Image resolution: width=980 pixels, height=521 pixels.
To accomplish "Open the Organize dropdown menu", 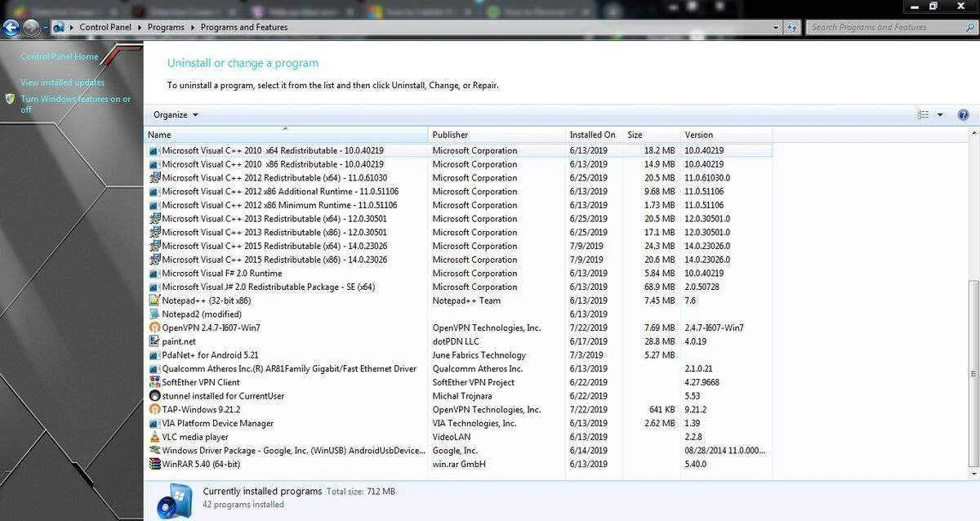I will pos(176,115).
